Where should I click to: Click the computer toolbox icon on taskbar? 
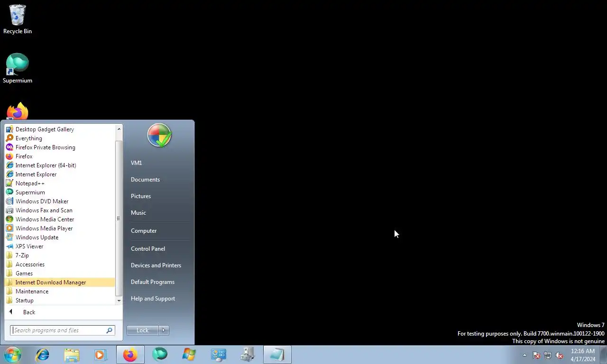coord(248,355)
